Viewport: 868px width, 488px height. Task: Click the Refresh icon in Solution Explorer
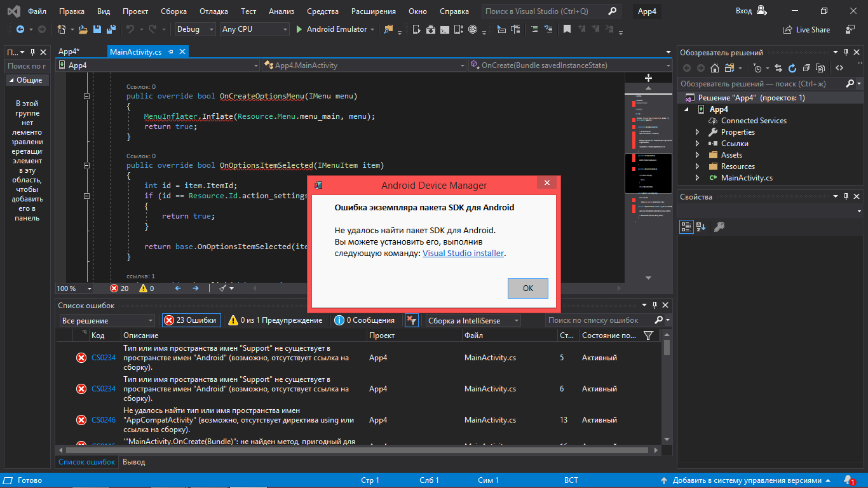point(792,68)
